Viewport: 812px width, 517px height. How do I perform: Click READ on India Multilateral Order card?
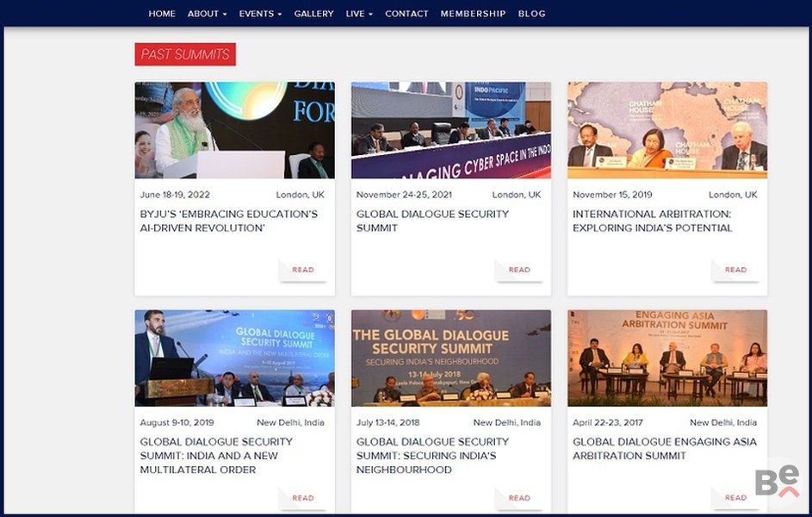click(303, 498)
